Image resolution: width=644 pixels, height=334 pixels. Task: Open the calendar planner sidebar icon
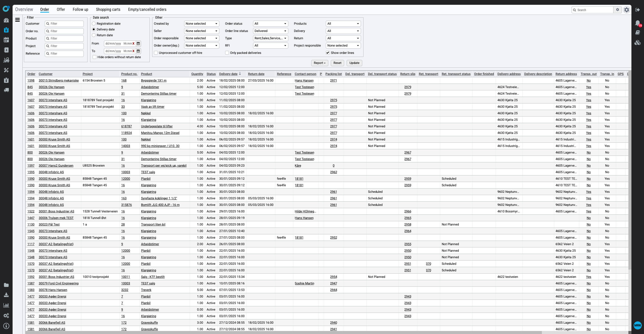click(6, 40)
